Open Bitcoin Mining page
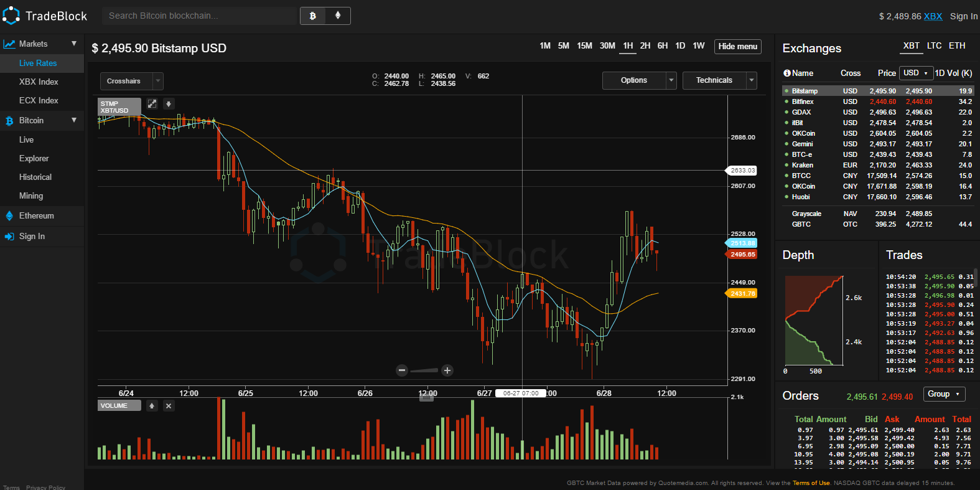 click(x=31, y=196)
